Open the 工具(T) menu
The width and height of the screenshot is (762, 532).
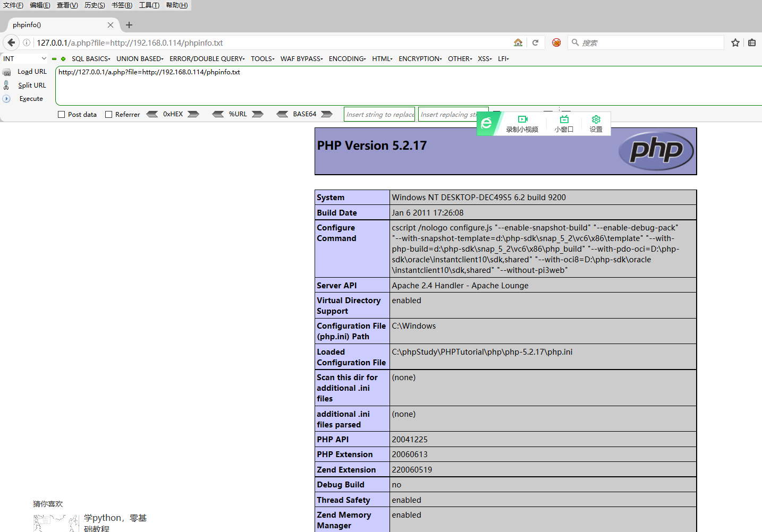(x=149, y=5)
